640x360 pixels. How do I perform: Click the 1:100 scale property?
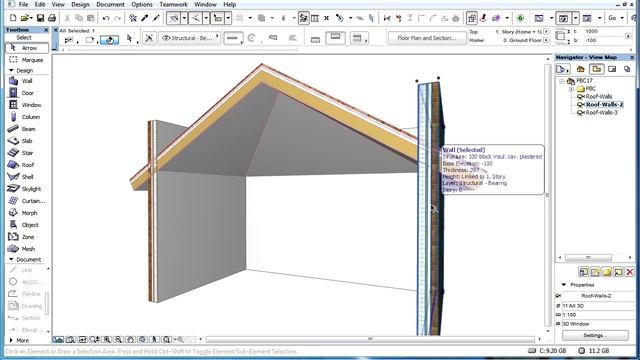coord(598,315)
